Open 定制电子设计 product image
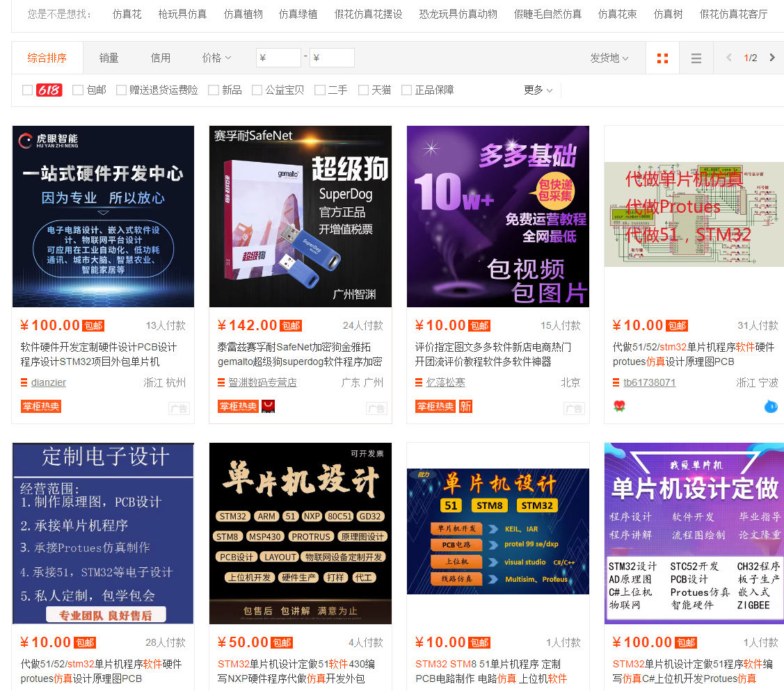Viewport: 784px width, 691px height. tap(103, 534)
